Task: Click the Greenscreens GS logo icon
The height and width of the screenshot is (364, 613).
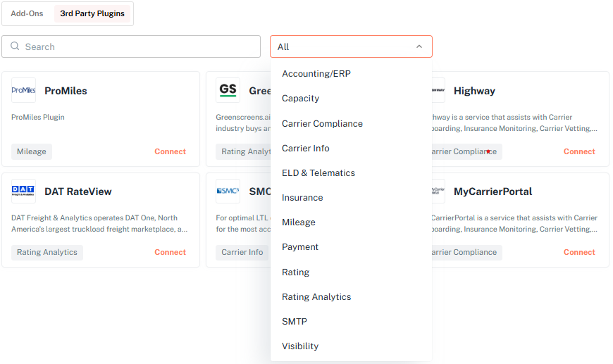Action: pyautogui.click(x=228, y=90)
